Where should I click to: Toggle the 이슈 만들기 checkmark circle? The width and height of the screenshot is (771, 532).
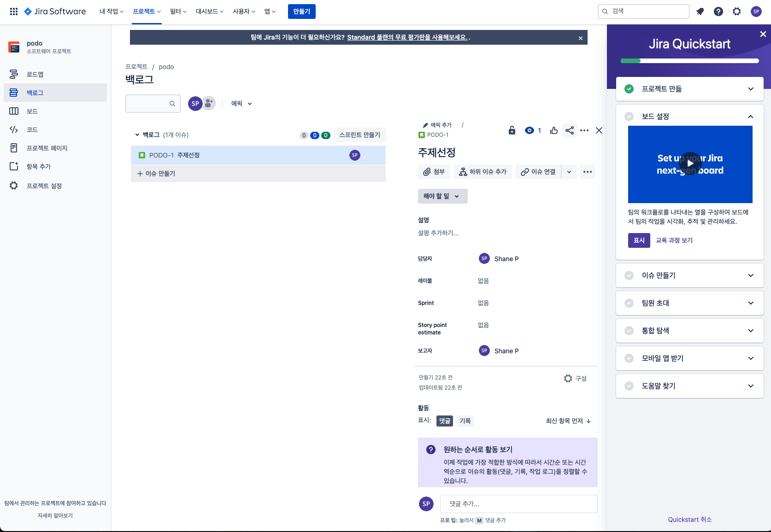(629, 275)
